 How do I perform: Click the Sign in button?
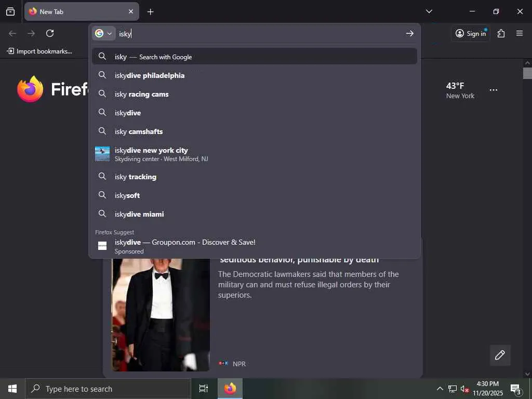click(x=471, y=33)
